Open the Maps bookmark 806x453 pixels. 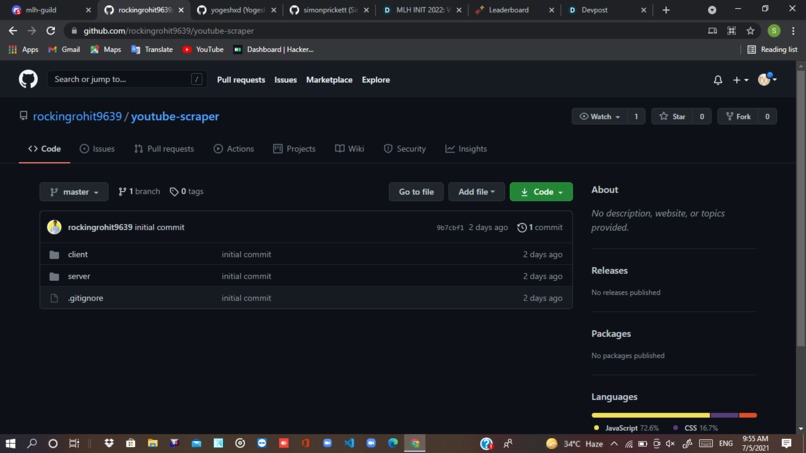click(105, 49)
